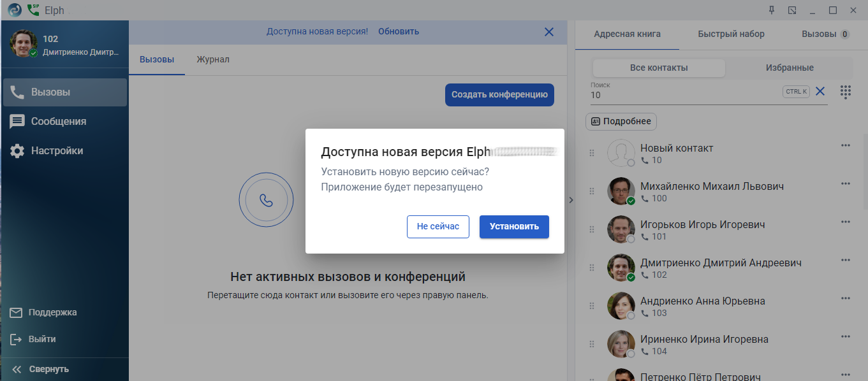
Task: Open more options for Игорьков Игорь Игоревич
Action: coord(846,222)
